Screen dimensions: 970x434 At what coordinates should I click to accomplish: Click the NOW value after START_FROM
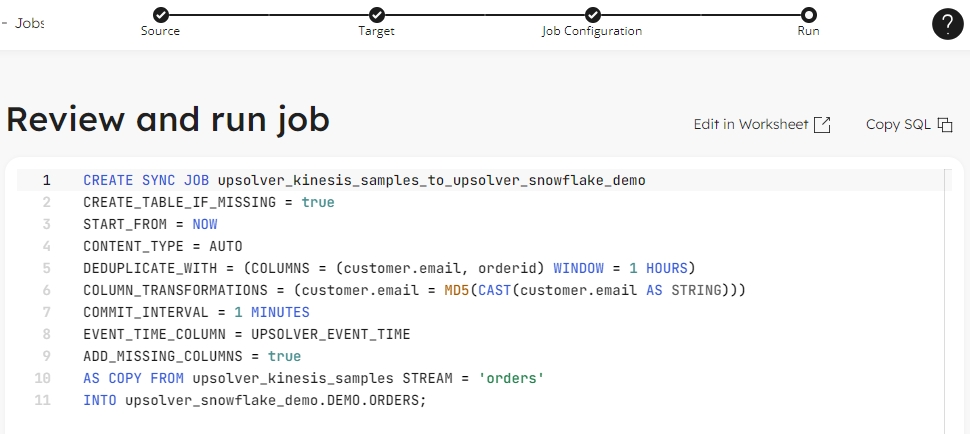(x=204, y=224)
